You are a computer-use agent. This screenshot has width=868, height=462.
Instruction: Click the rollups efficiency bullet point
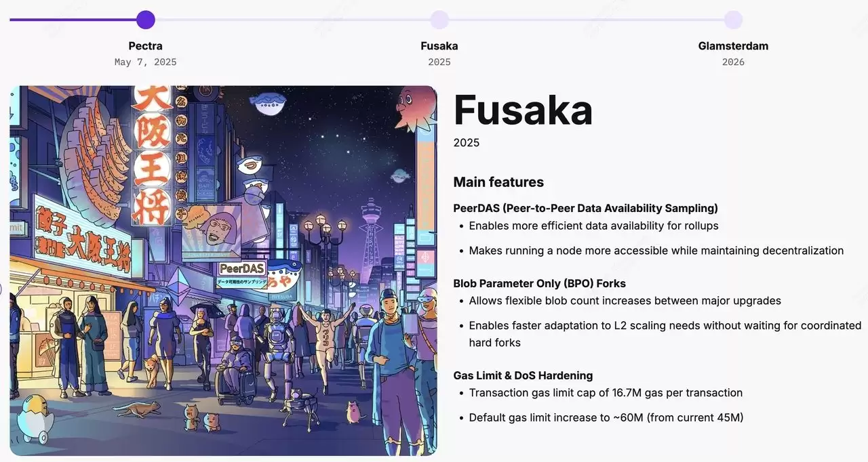tap(593, 226)
